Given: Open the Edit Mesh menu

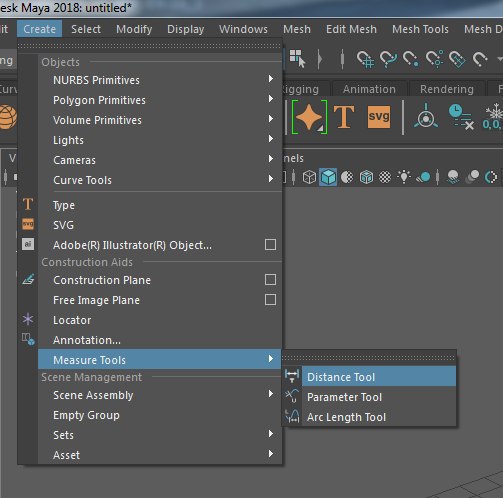Looking at the screenshot, I should pos(351,29).
